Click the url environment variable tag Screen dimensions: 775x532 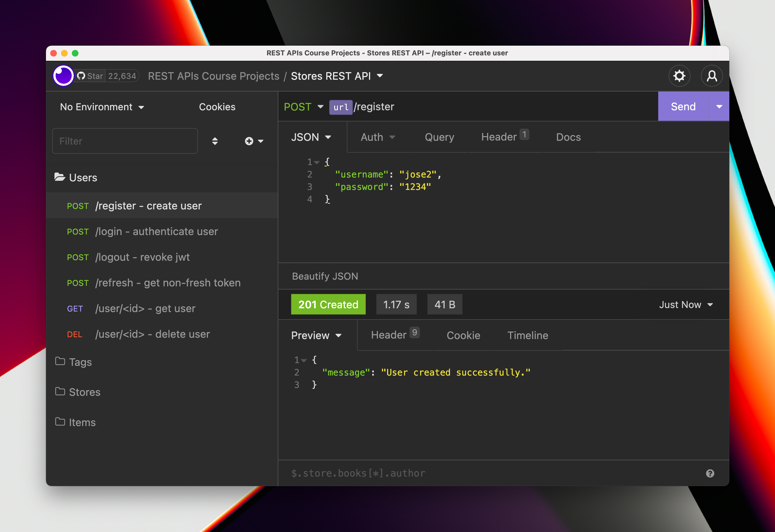(x=341, y=107)
